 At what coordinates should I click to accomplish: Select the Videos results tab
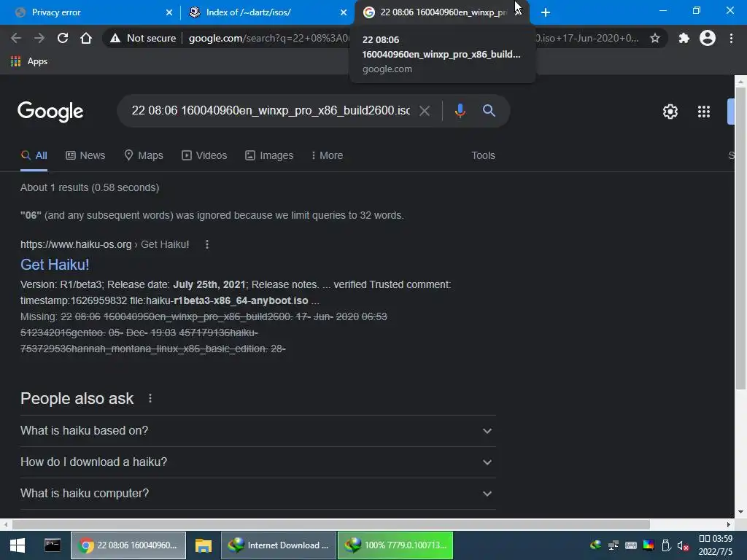click(x=204, y=155)
